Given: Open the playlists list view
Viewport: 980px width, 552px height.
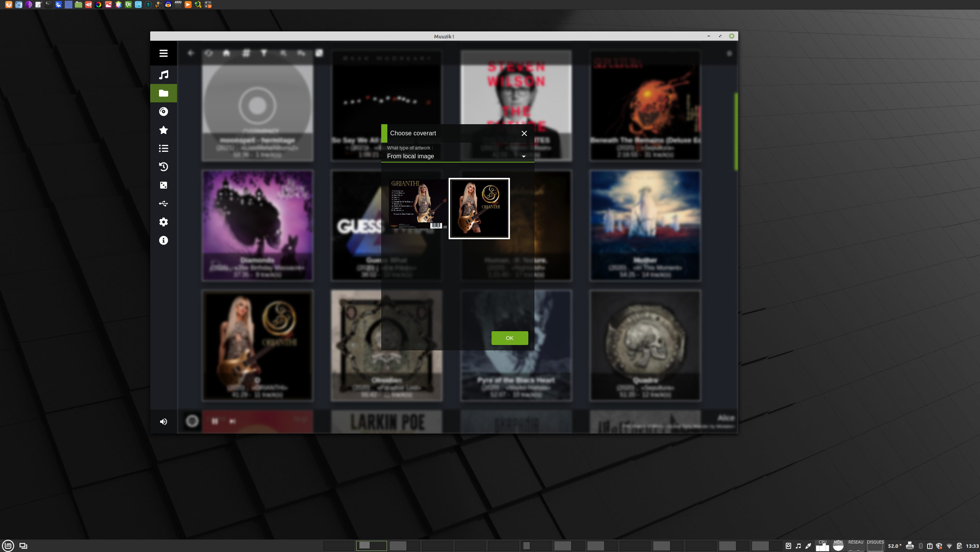Looking at the screenshot, I should [x=164, y=148].
